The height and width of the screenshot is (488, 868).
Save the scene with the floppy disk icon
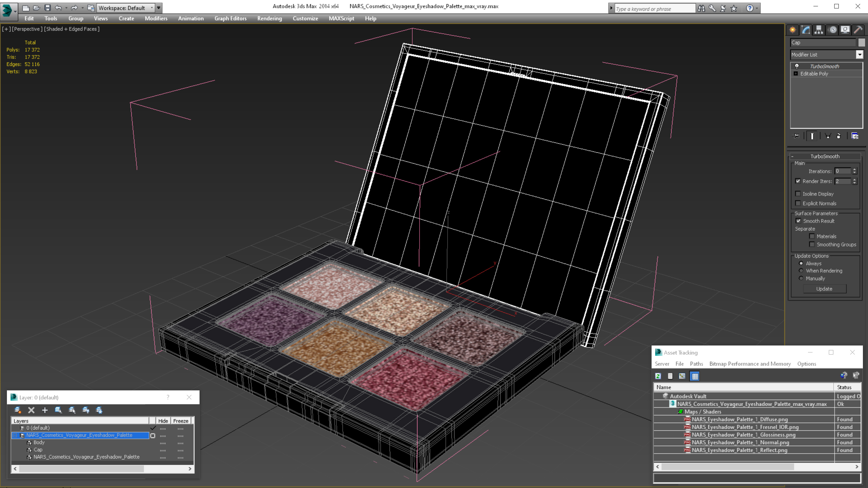click(x=48, y=8)
